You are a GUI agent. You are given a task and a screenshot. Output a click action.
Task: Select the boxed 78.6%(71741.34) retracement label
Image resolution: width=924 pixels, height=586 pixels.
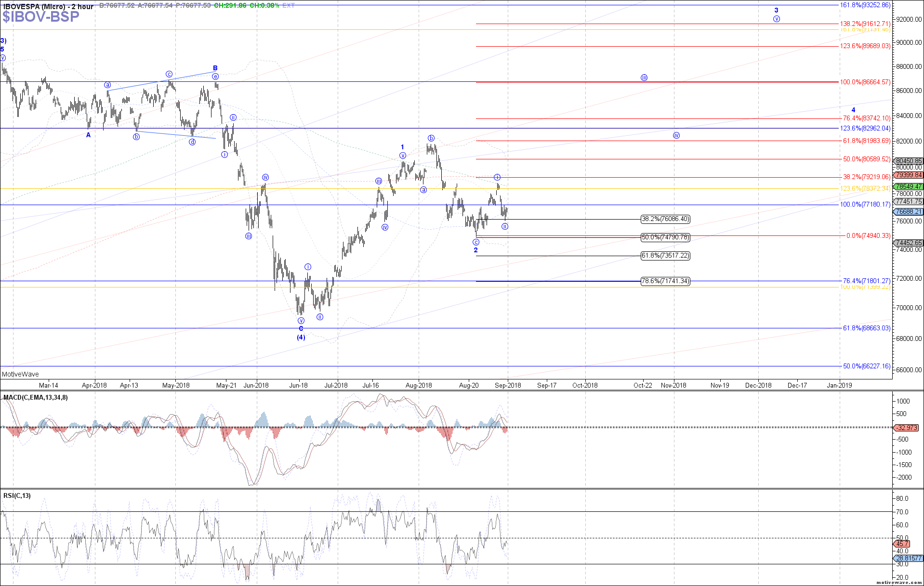(665, 281)
